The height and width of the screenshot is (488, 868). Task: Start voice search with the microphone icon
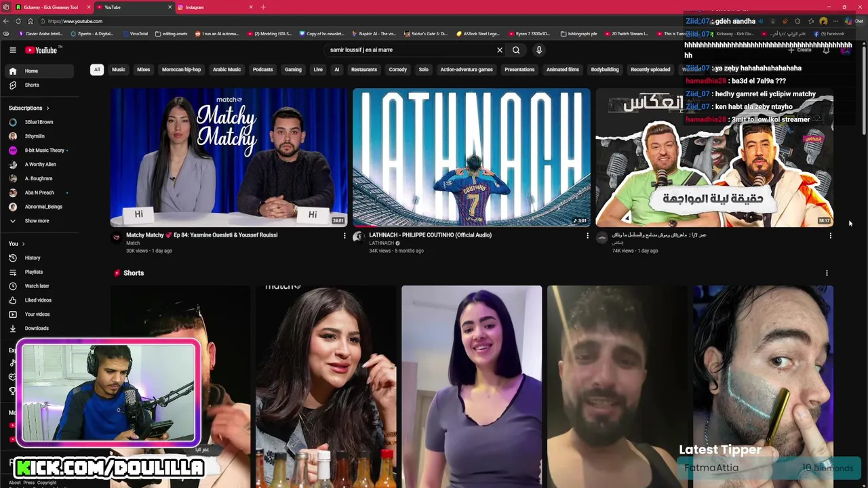point(539,49)
